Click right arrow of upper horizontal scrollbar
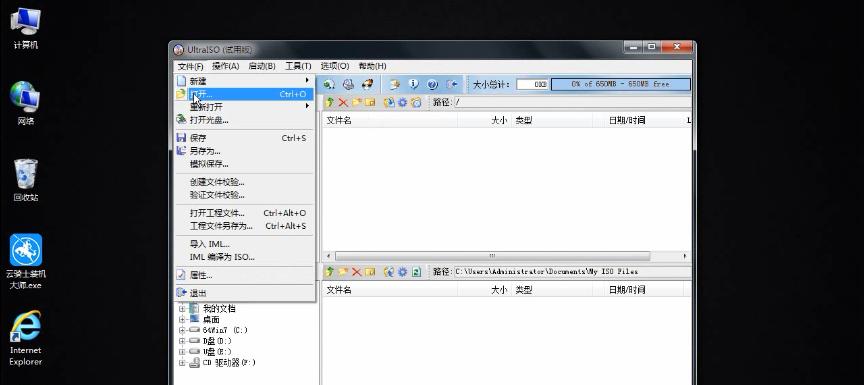 pyautogui.click(x=685, y=256)
